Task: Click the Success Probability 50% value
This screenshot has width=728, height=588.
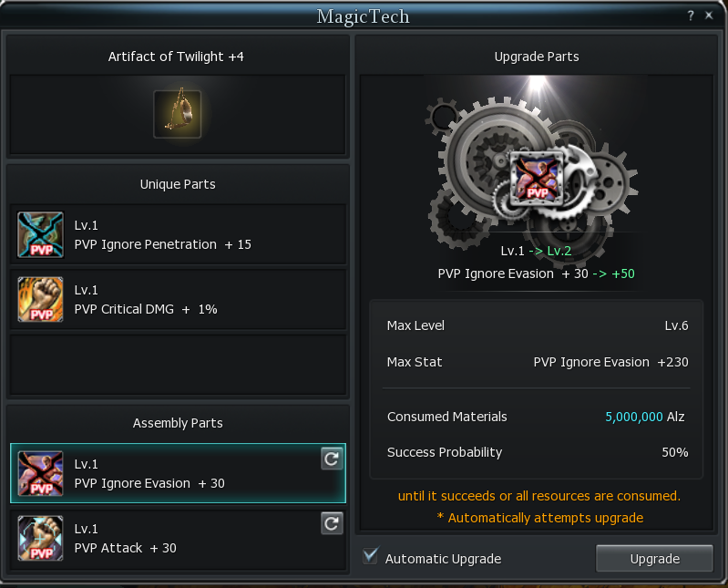Action: [674, 452]
